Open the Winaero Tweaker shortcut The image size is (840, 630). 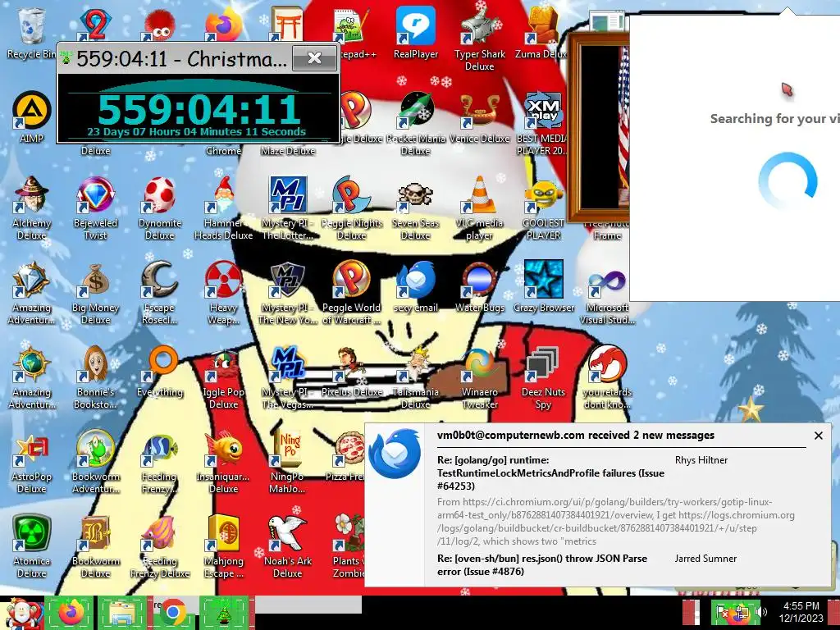tap(479, 377)
